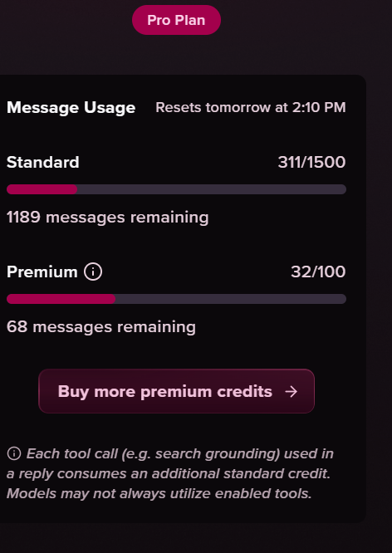Click the Message Usage heading
The width and height of the screenshot is (392, 553).
click(x=71, y=108)
